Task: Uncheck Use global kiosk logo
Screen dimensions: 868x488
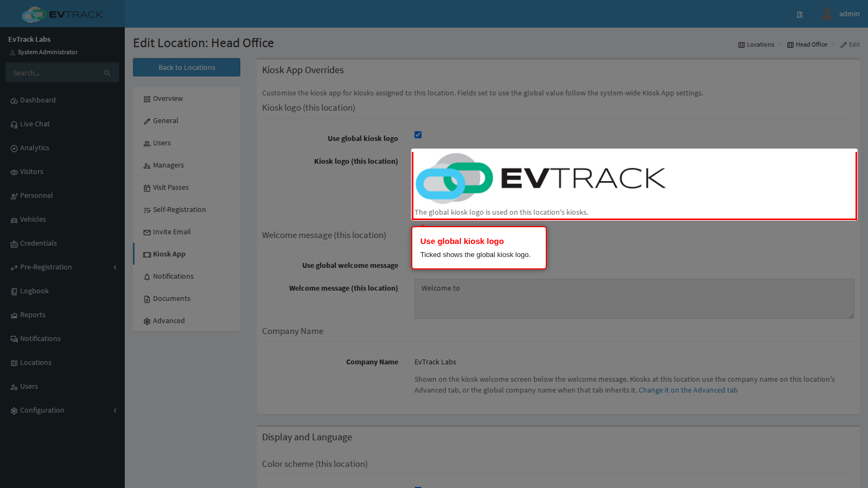Action: (x=418, y=135)
